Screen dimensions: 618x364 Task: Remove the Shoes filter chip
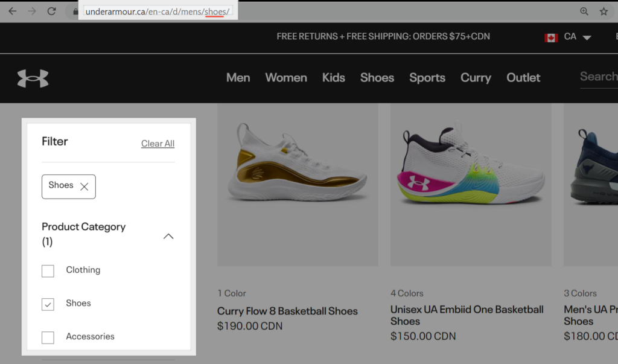(x=84, y=187)
